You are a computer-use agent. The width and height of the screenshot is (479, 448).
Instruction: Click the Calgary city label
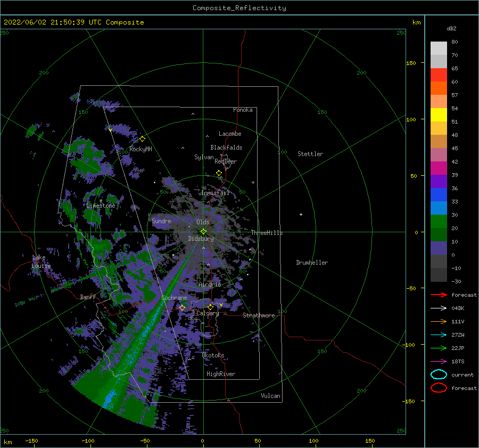pyautogui.click(x=208, y=313)
